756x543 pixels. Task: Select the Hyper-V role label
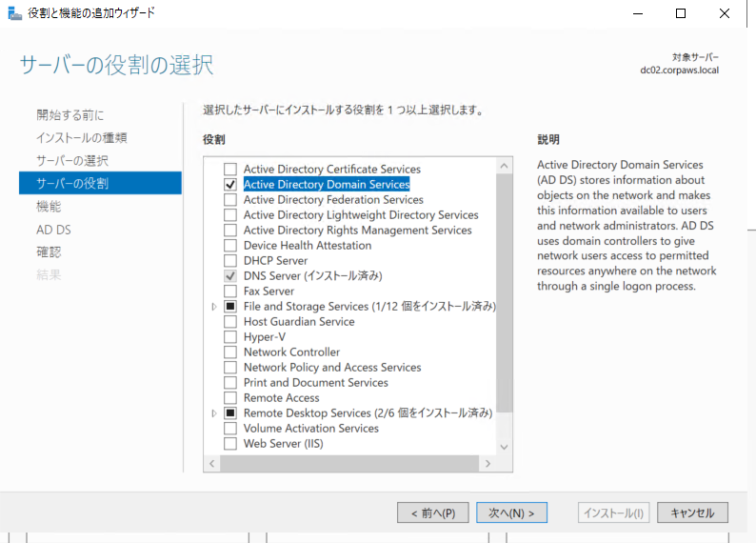[x=265, y=336]
